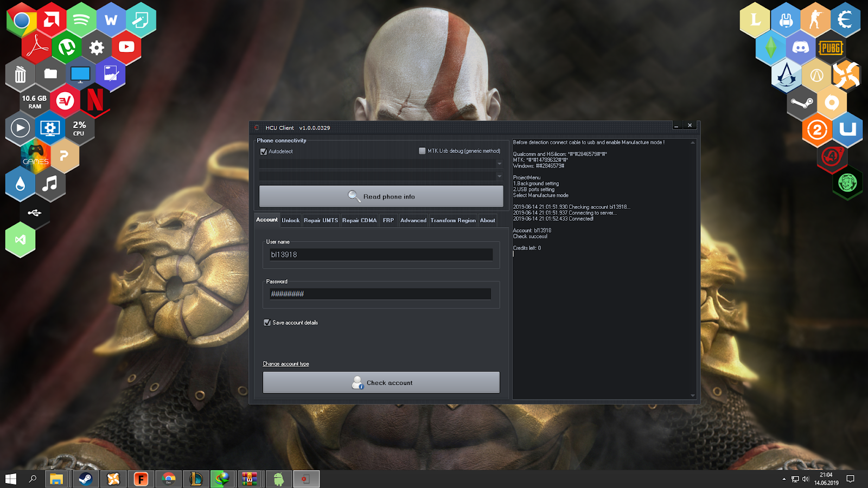Follow the Change account type link
The width and height of the screenshot is (868, 488).
tap(286, 364)
